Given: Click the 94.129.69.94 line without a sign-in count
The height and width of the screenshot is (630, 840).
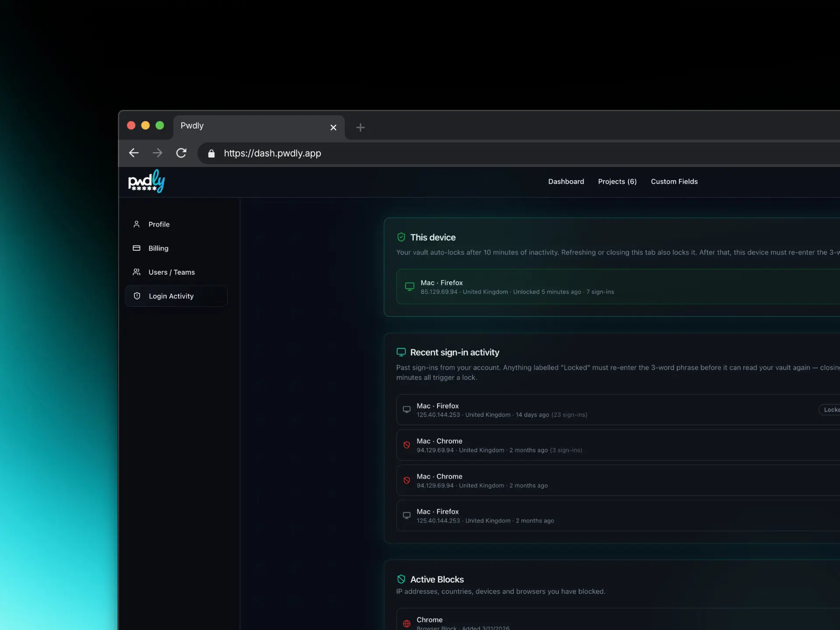Looking at the screenshot, I should [482, 486].
